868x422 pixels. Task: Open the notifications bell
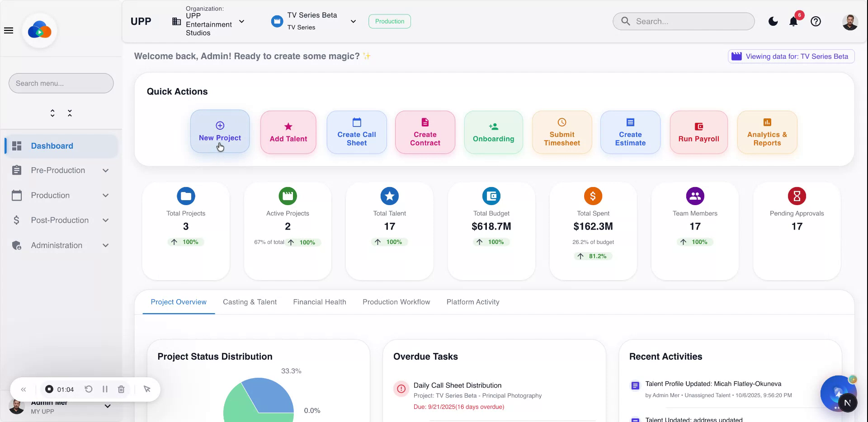tap(793, 21)
